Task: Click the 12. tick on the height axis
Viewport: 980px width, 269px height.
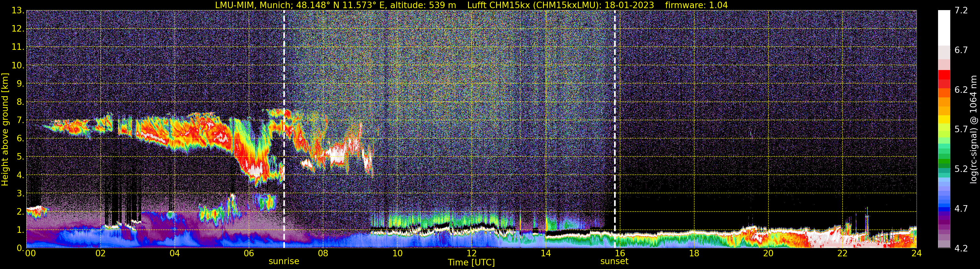Action: [x=18, y=29]
